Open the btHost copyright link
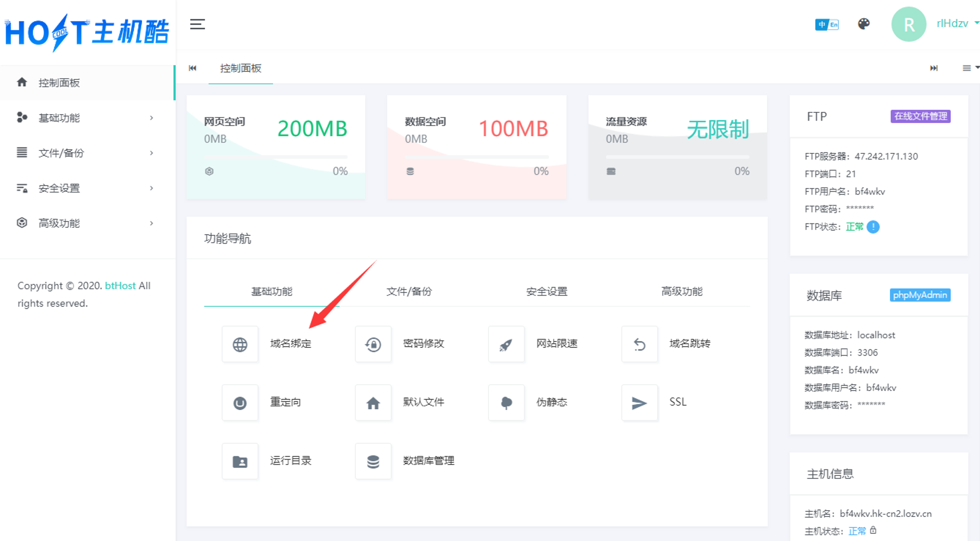This screenshot has height=541, width=980. pos(120,285)
